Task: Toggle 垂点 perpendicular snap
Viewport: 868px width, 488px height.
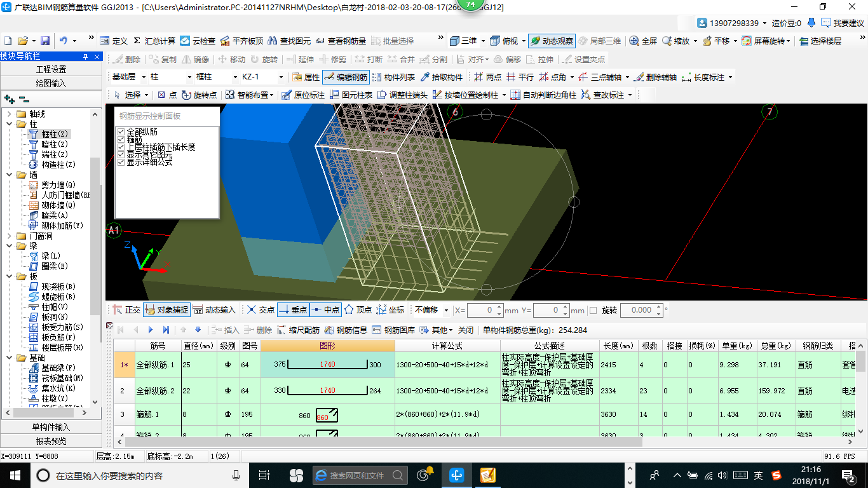Action: click(x=292, y=310)
